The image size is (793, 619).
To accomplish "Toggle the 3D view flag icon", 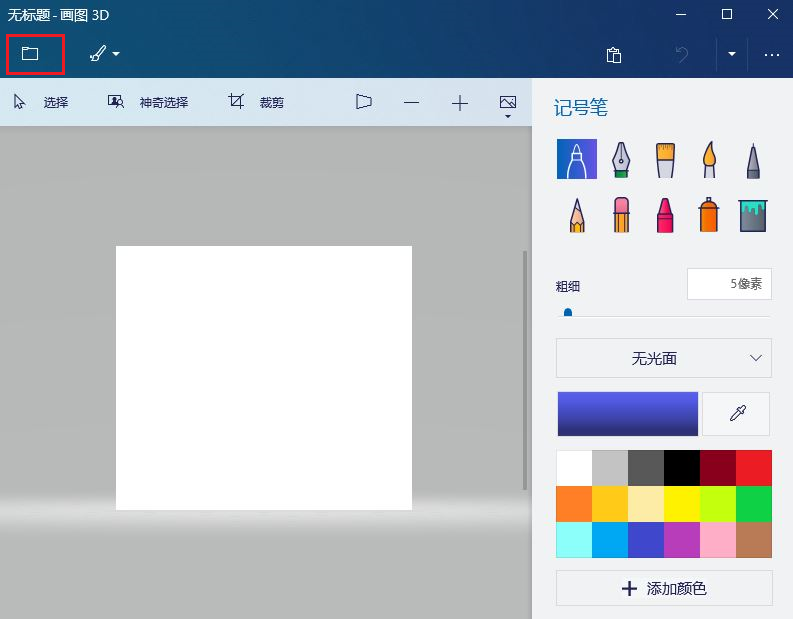I will tap(364, 102).
